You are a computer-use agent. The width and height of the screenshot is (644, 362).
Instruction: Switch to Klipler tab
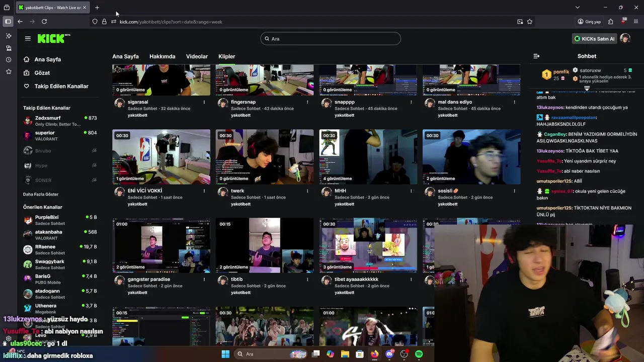(x=226, y=56)
